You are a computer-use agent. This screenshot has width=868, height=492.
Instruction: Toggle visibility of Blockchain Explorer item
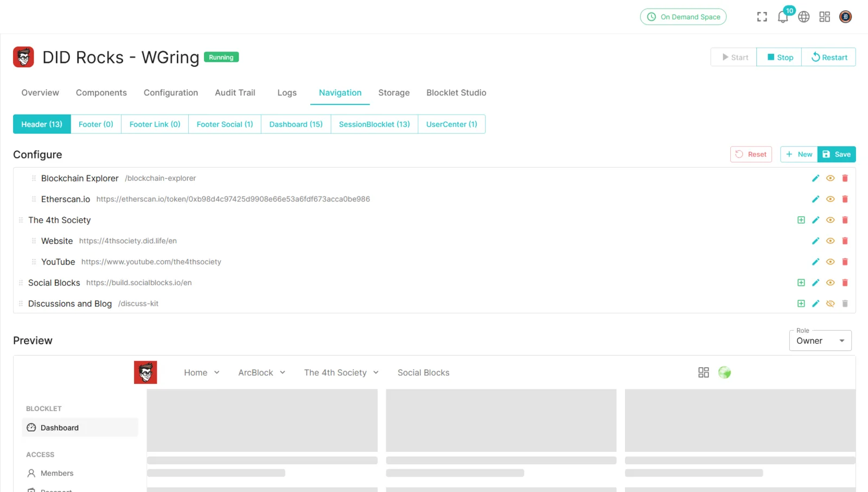[830, 178]
